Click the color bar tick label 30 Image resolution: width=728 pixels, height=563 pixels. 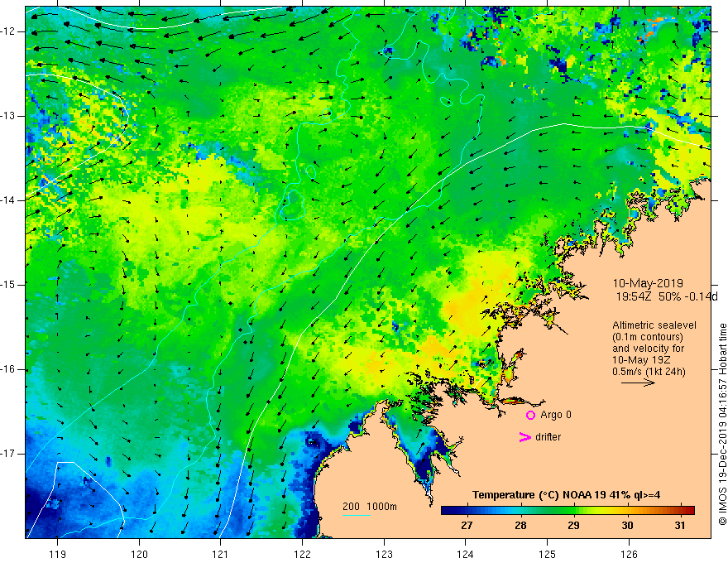(x=627, y=526)
